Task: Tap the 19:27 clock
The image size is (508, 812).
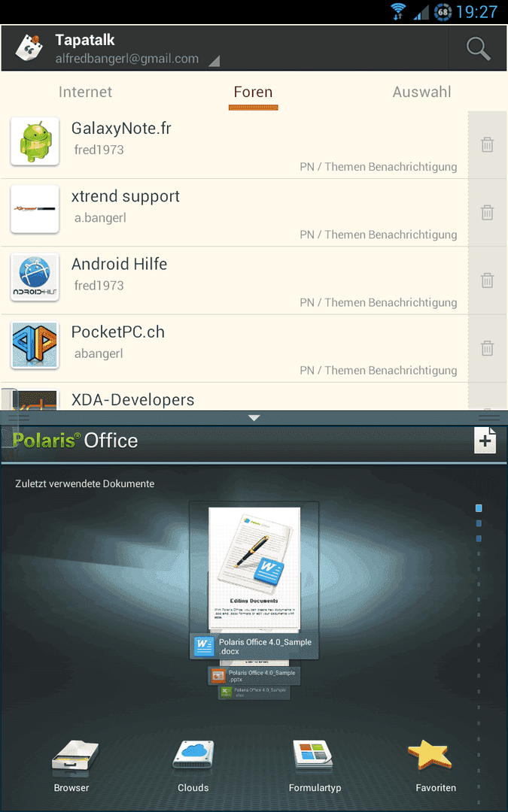Action: [477, 12]
